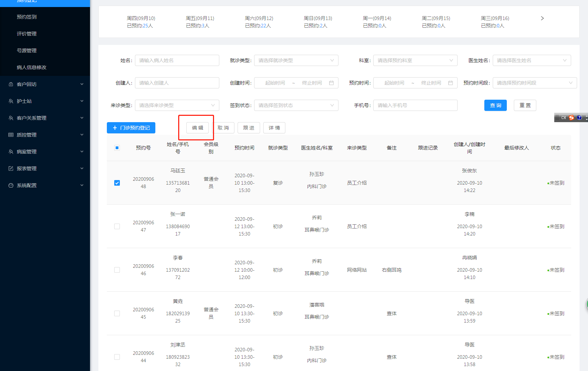This screenshot has width=588, height=371.
Task: Open the 就诊类型 dropdown
Action: [296, 60]
